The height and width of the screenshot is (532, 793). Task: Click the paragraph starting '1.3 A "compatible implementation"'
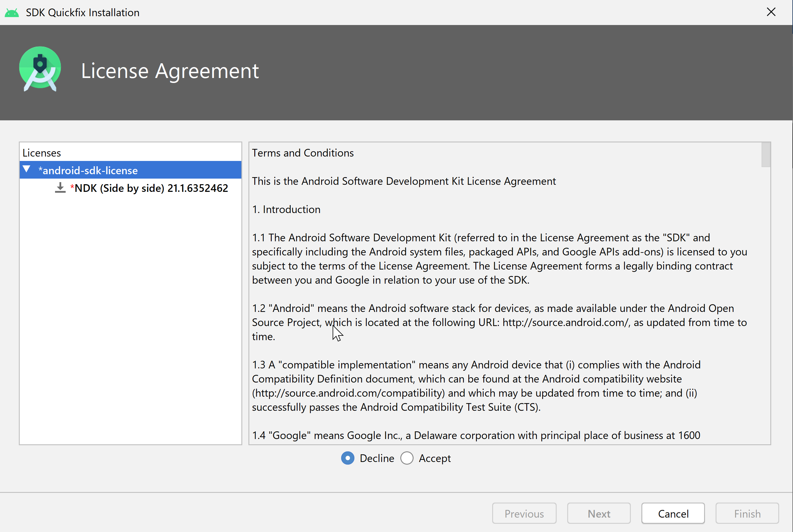[476, 386]
